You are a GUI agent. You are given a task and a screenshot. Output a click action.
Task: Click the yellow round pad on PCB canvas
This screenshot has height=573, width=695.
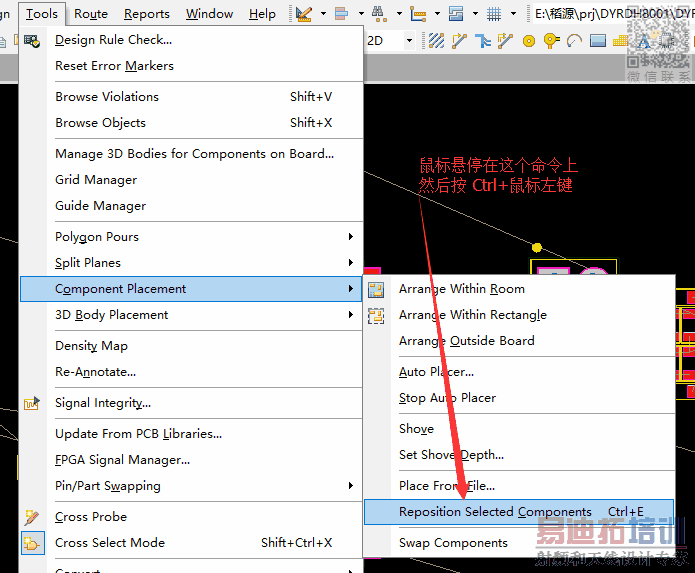537,247
